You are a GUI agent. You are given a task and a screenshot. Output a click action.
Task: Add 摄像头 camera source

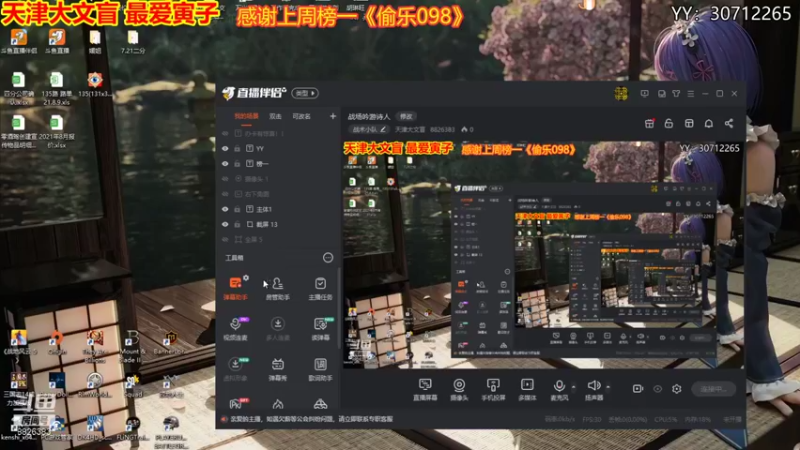pyautogui.click(x=459, y=389)
